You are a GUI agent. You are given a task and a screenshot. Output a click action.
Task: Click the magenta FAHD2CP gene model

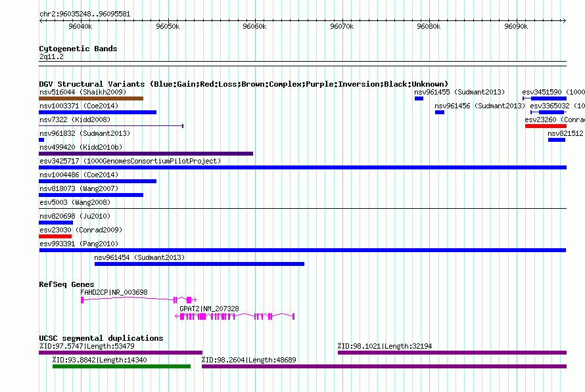point(139,299)
